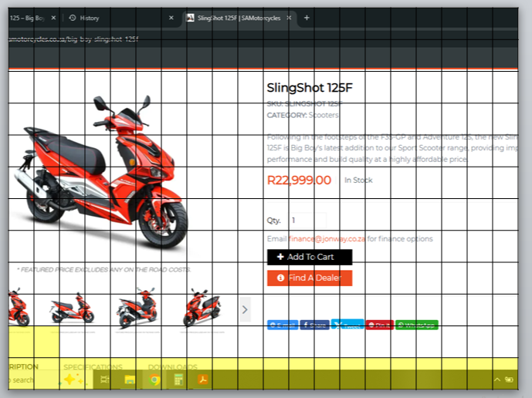Select the scooter with rider thumbnail
The width and height of the screenshot is (532, 398).
pyautogui.click(x=137, y=309)
